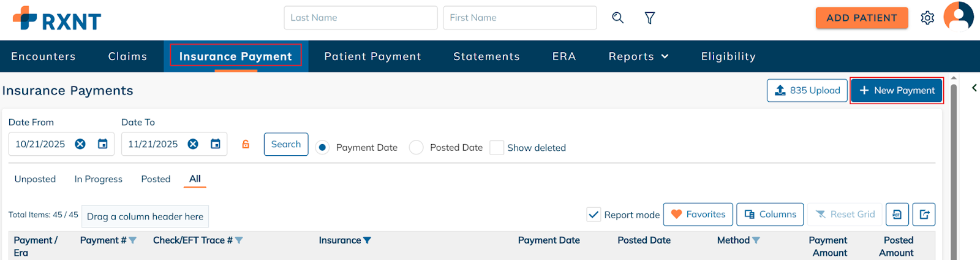Click the search magnifier icon
Image resolution: width=980 pixels, height=260 pixels.
617,18
